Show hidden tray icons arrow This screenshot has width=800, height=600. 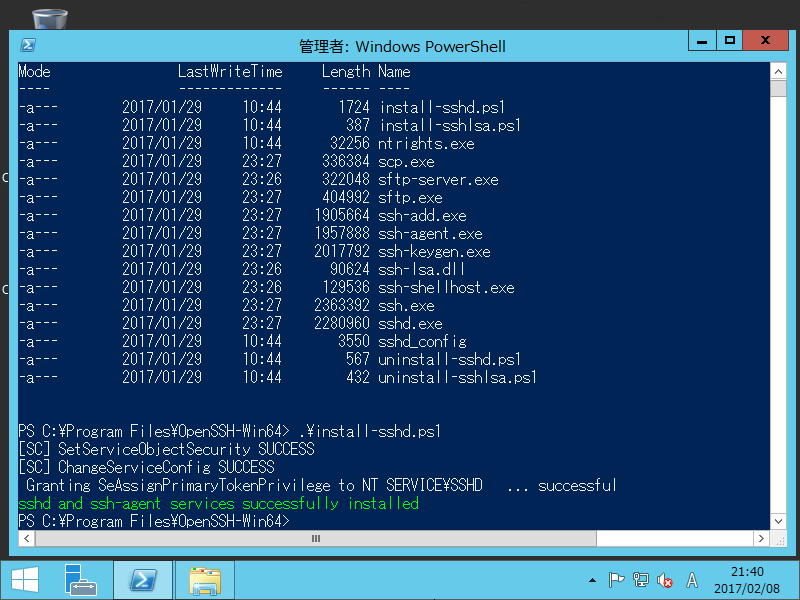tap(592, 580)
